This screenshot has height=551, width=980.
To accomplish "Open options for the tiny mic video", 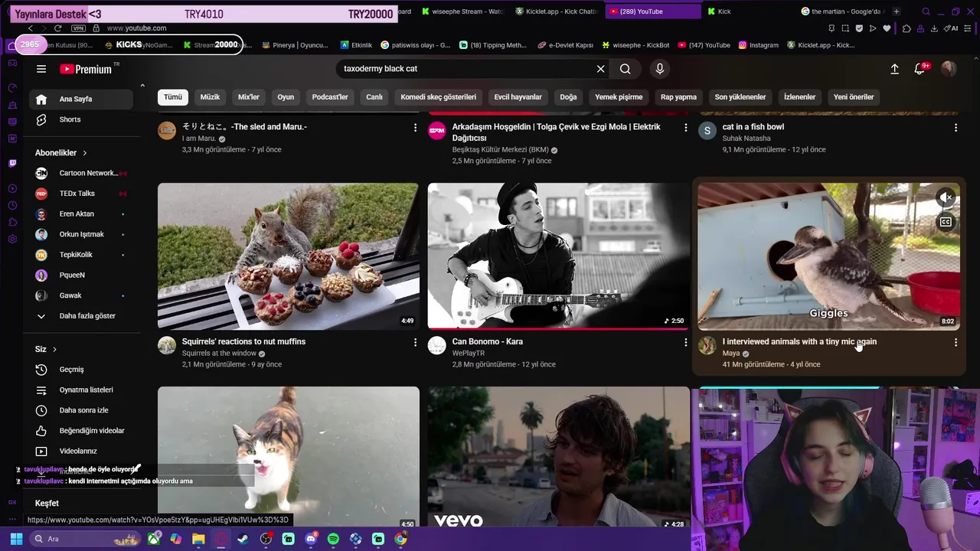I will point(955,342).
